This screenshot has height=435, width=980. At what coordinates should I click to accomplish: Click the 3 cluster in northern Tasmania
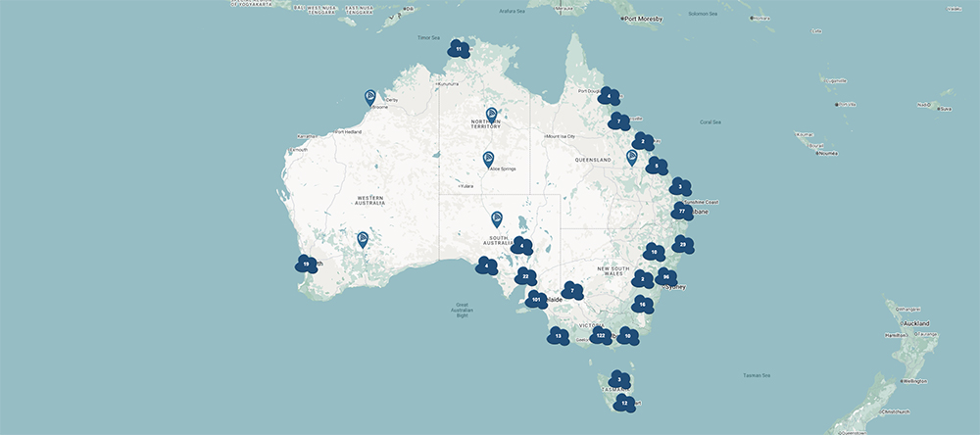pos(618,379)
